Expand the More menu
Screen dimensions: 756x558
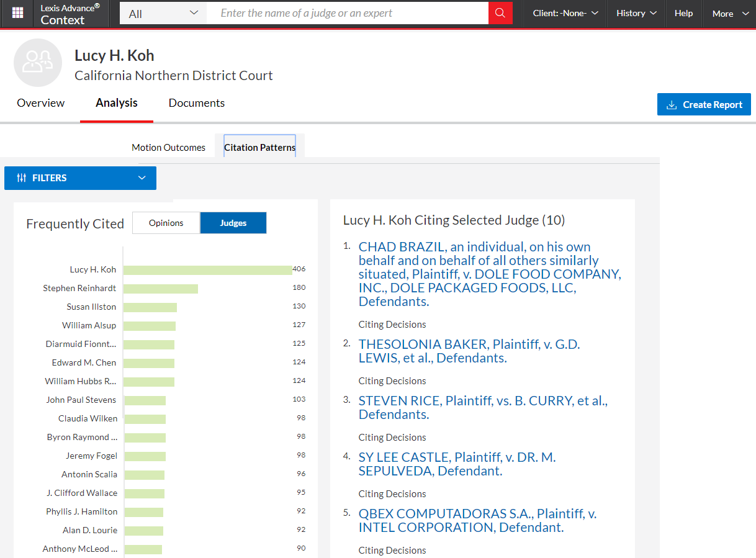click(x=730, y=13)
